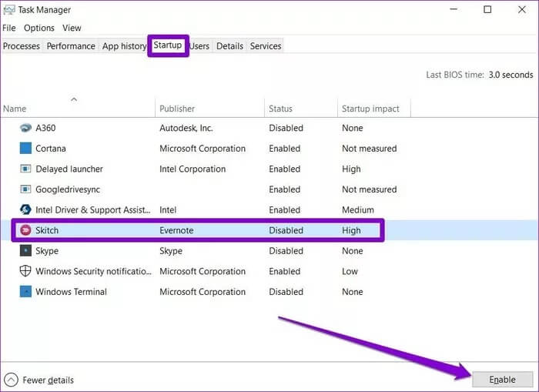This screenshot has width=539, height=392.
Task: Close the Task Manager window
Action: (522, 10)
